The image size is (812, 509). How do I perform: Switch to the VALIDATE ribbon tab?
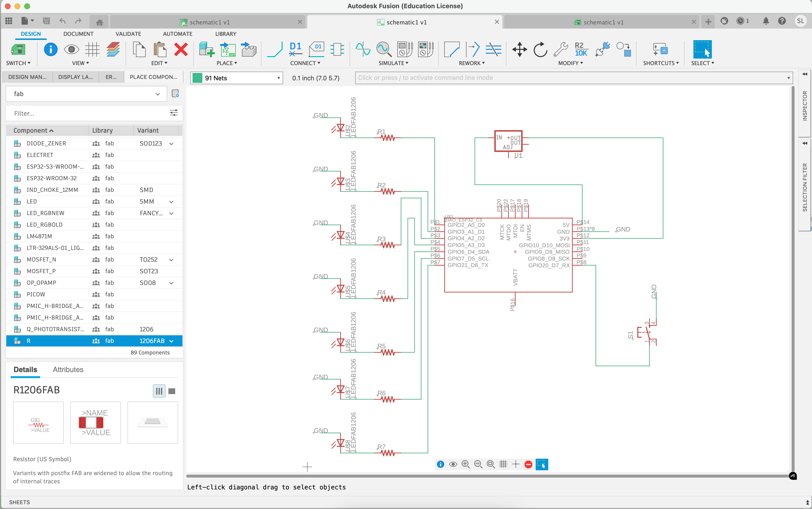128,34
